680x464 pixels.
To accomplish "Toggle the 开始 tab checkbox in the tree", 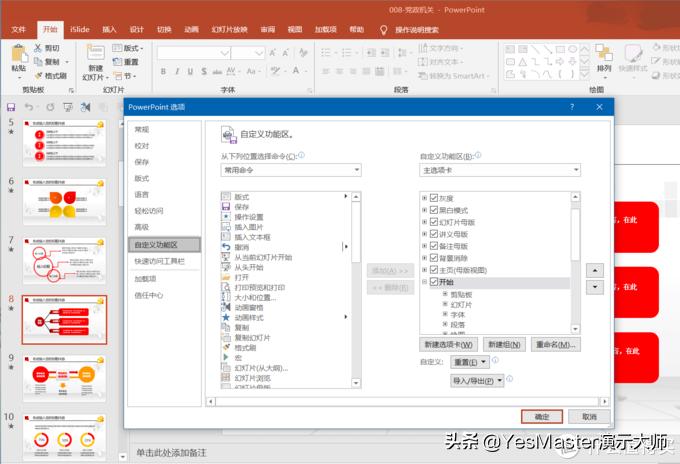I will (434, 282).
